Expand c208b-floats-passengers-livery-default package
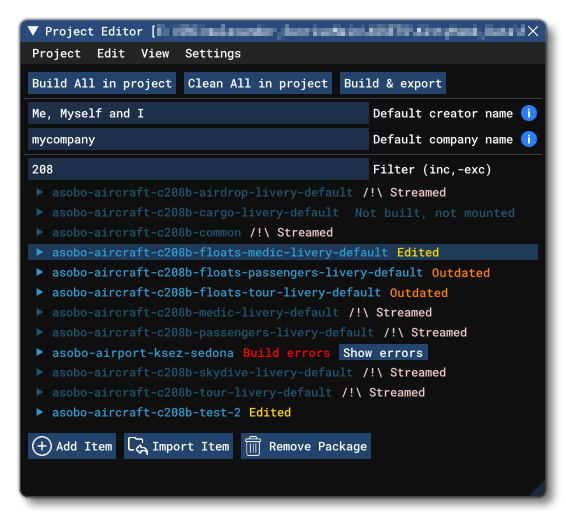 pyautogui.click(x=40, y=273)
